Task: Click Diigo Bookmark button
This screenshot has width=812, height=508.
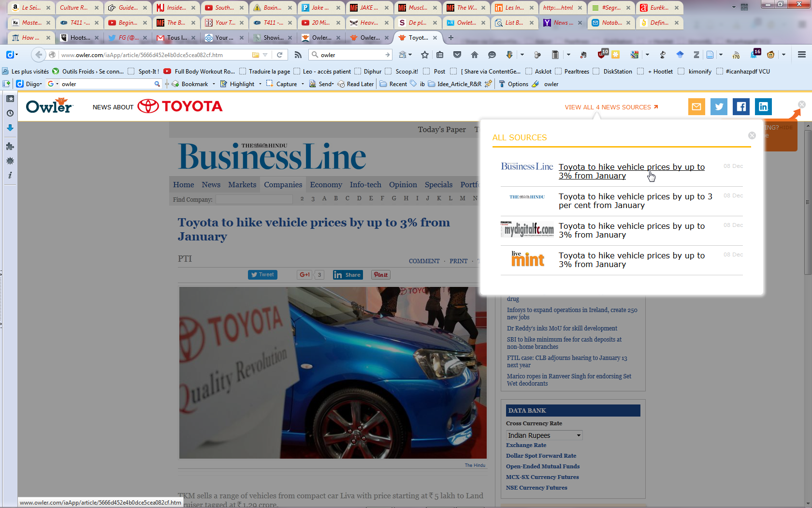Action: click(189, 84)
